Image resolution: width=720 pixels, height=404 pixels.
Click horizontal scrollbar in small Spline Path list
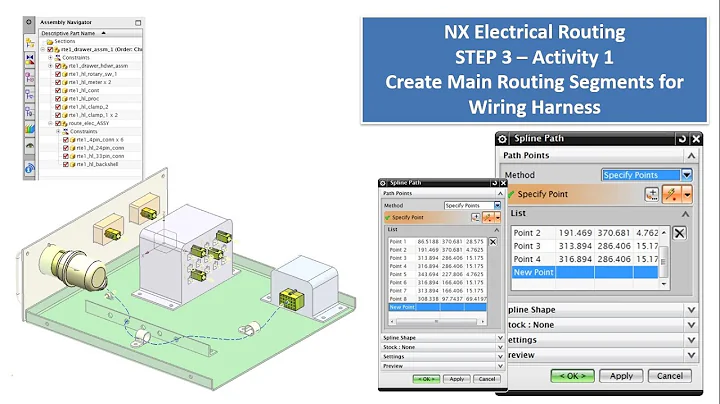click(x=436, y=322)
